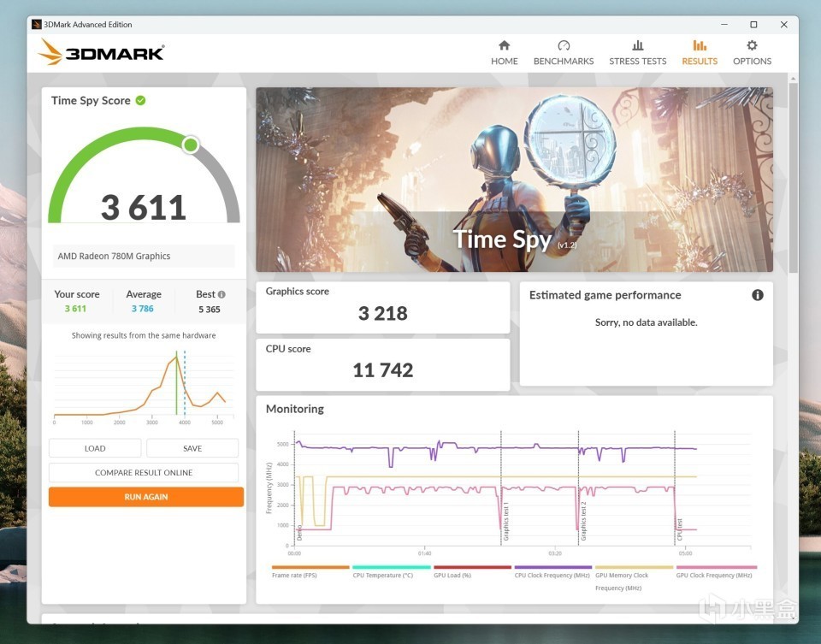Close the 3DMark window
821x644 pixels.
click(x=784, y=24)
